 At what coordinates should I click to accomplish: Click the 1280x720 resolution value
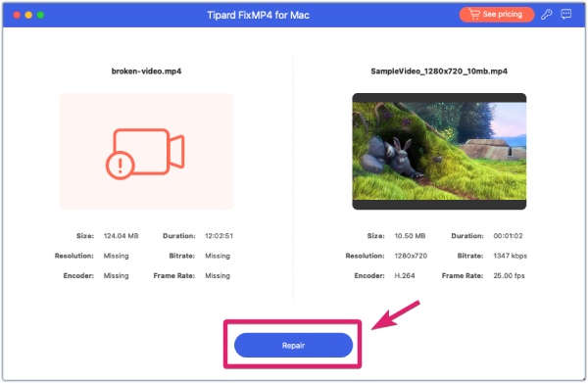[x=411, y=256]
